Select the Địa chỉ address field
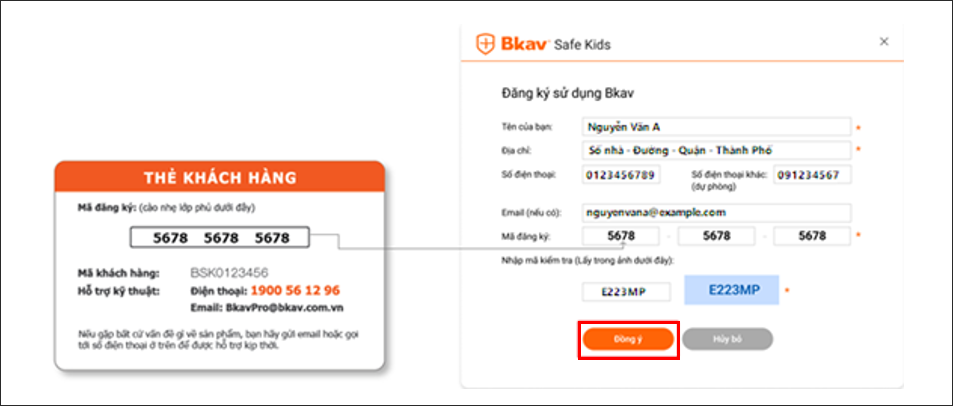This screenshot has height=406, width=953. click(717, 150)
